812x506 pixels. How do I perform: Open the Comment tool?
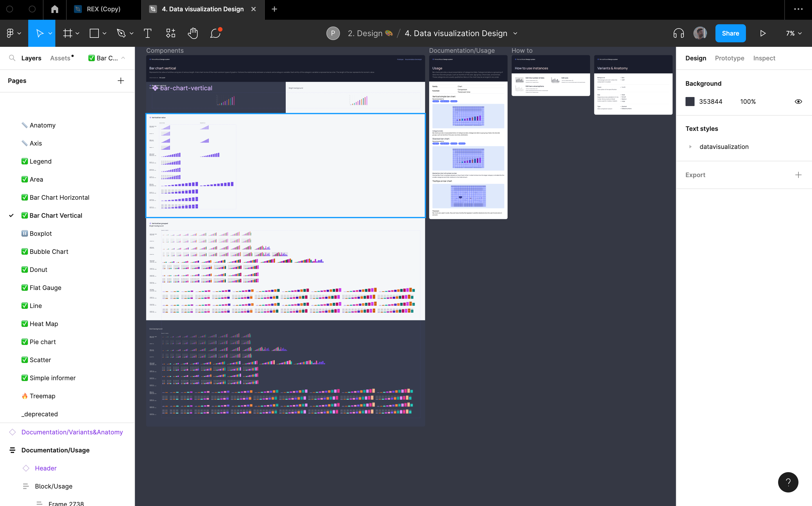(215, 34)
